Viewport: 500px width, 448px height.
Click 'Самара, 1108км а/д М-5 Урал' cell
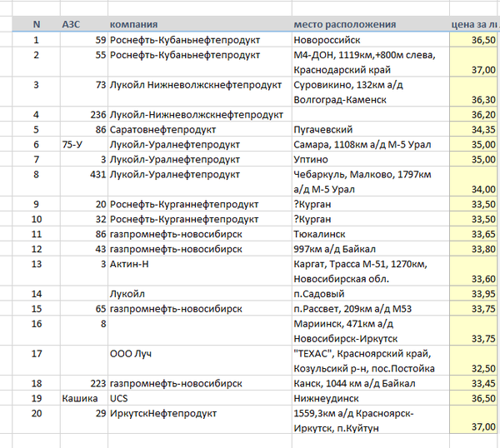371,144
